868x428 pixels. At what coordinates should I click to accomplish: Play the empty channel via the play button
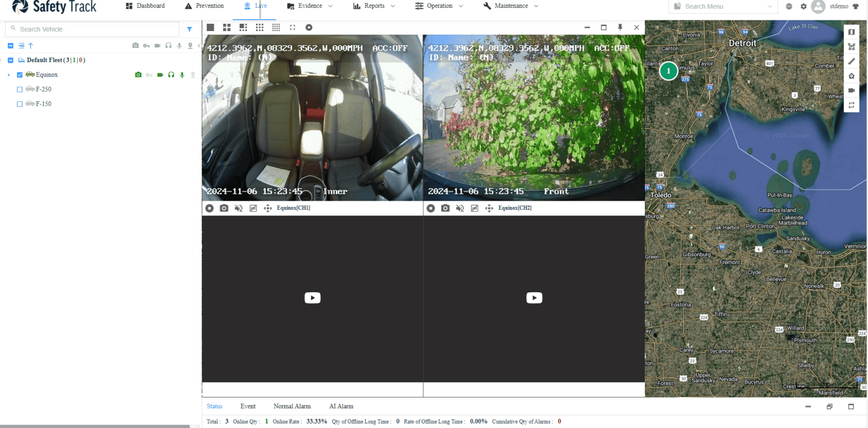(x=313, y=297)
